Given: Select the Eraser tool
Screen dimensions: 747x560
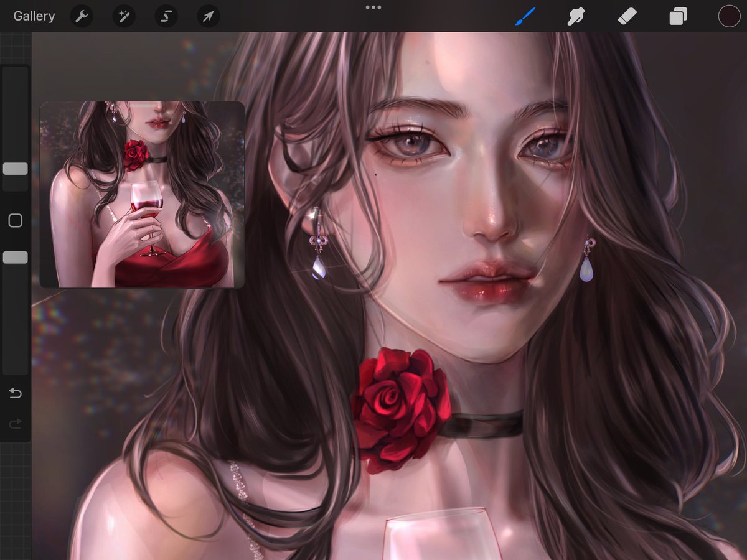Looking at the screenshot, I should [x=627, y=16].
